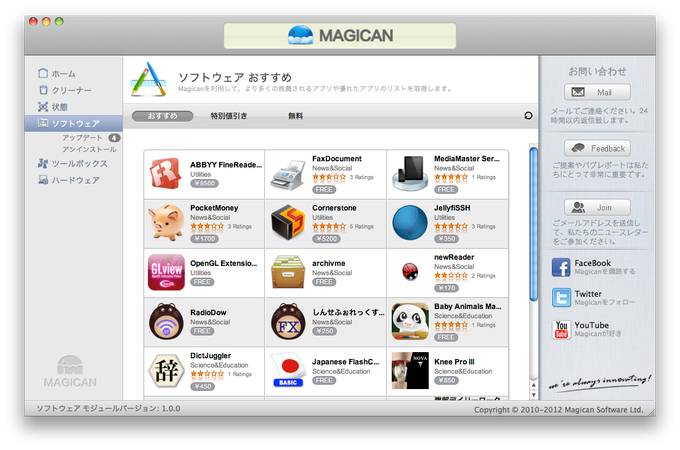This screenshot has width=680, height=450.
Task: Click the Baby Animals panda icon
Action: click(410, 321)
